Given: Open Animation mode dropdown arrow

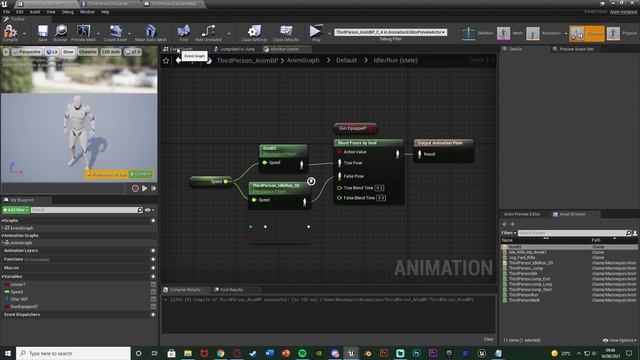Looking at the screenshot, I should pos(566,33).
